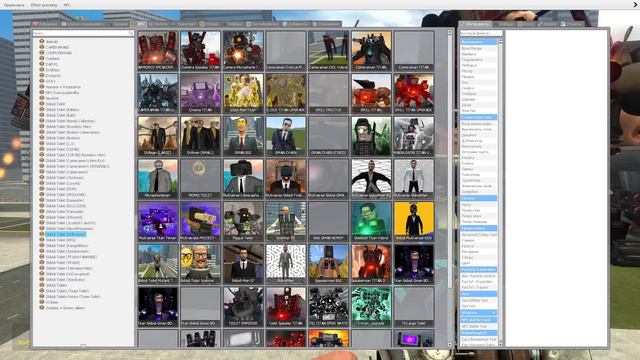
Task: Select the Humans + Resistance category
Action: (63, 87)
